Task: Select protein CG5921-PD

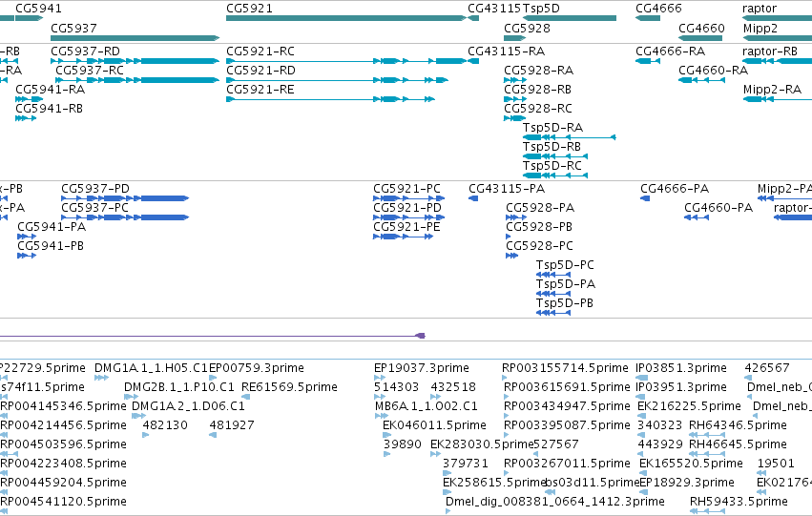Action: point(409,217)
